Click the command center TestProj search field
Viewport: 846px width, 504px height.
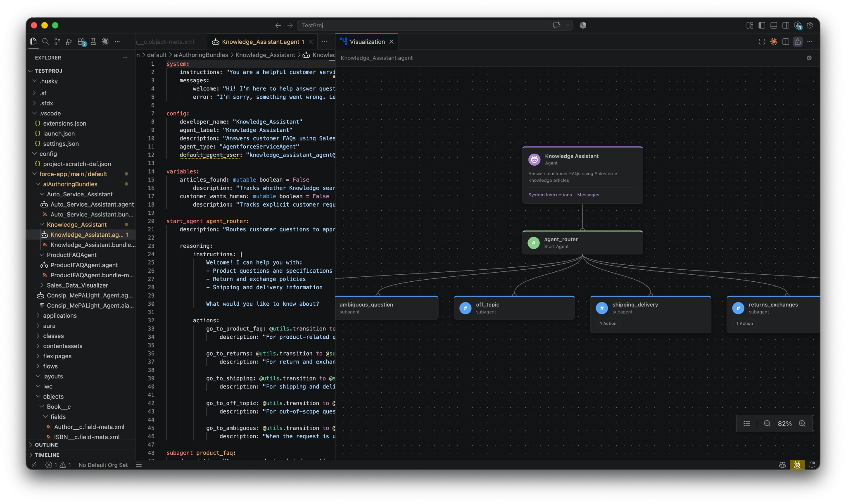(423, 25)
